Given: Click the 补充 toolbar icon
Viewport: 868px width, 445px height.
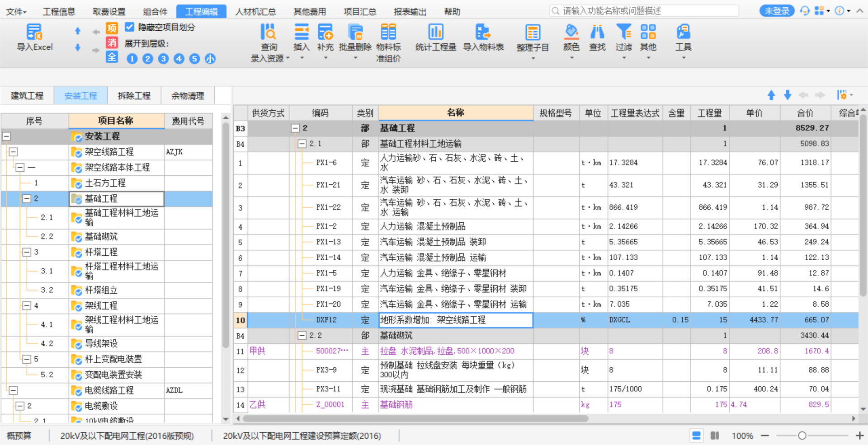Looking at the screenshot, I should pos(325,41).
